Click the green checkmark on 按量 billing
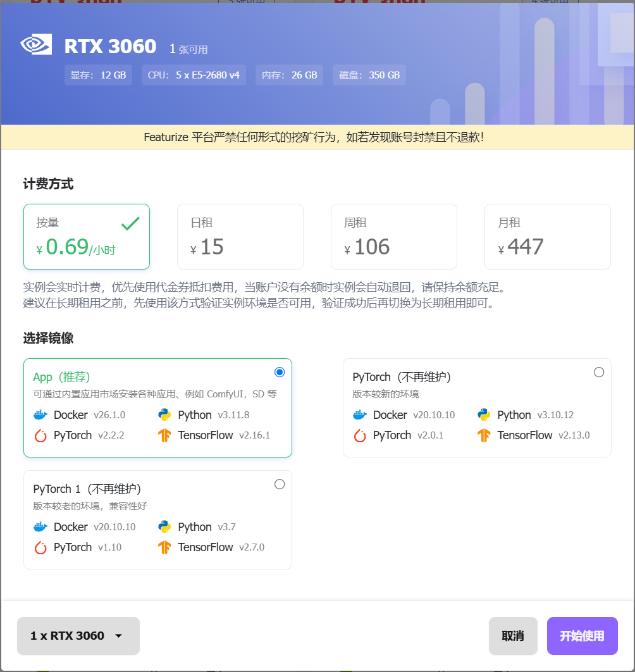 130,223
